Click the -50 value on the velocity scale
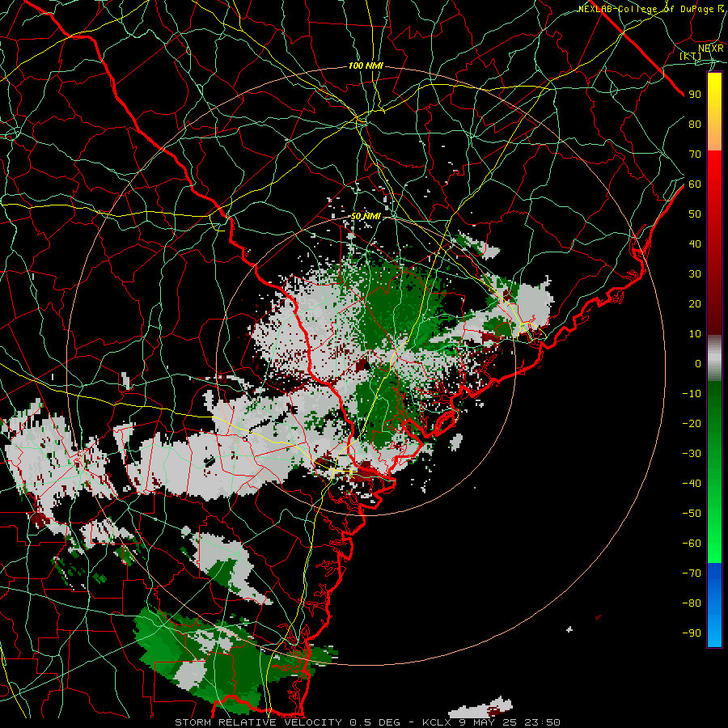Viewport: 728px width, 728px height. [x=692, y=514]
